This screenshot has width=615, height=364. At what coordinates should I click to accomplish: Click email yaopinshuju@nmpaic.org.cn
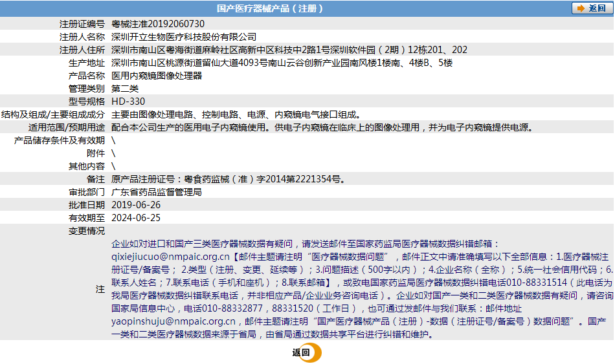coord(173,321)
